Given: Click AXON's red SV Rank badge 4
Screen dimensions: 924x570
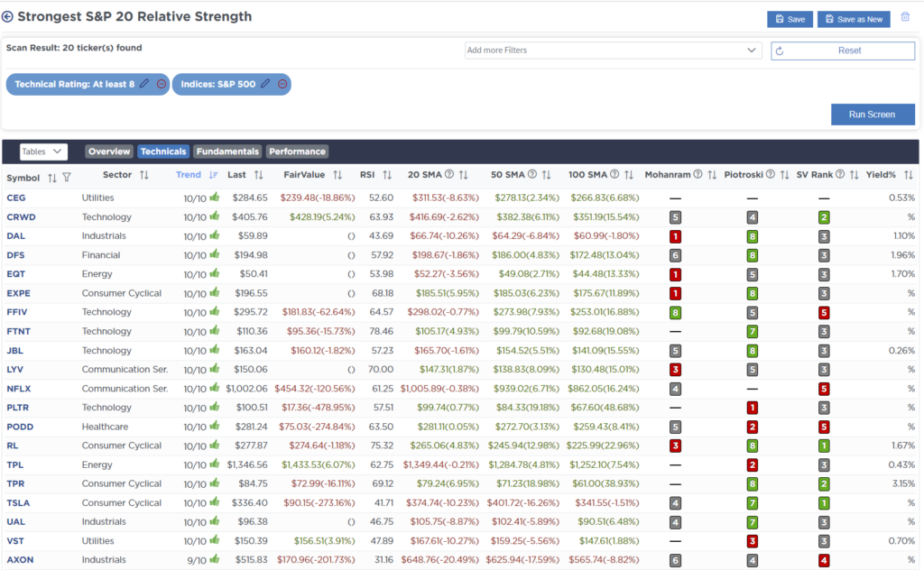Looking at the screenshot, I should click(824, 561).
